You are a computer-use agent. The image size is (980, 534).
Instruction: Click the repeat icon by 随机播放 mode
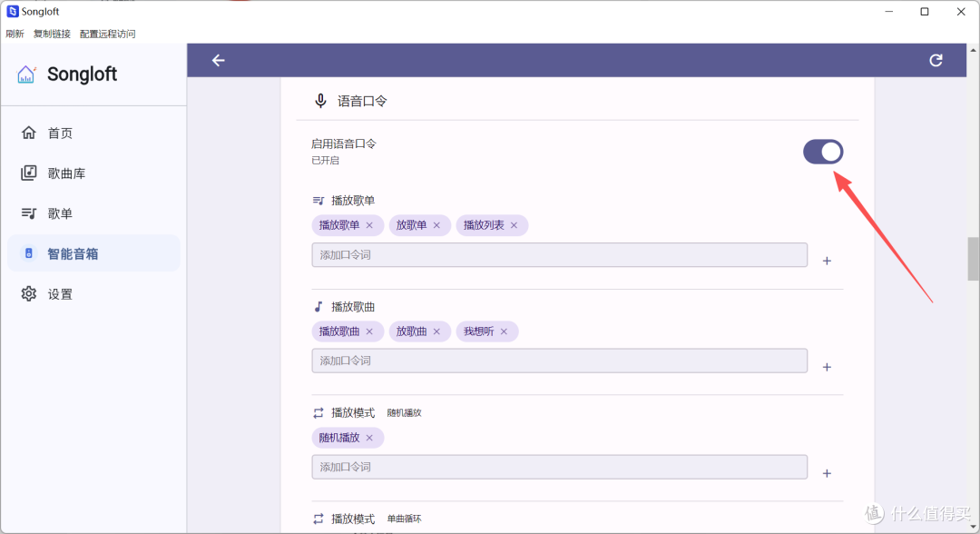click(318, 412)
